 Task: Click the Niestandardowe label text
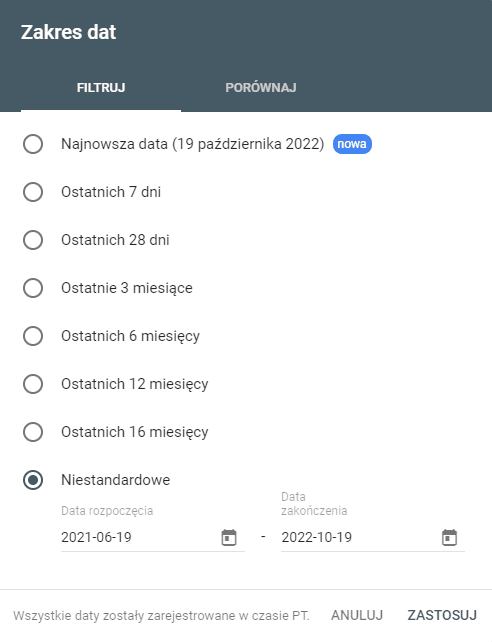point(115,480)
